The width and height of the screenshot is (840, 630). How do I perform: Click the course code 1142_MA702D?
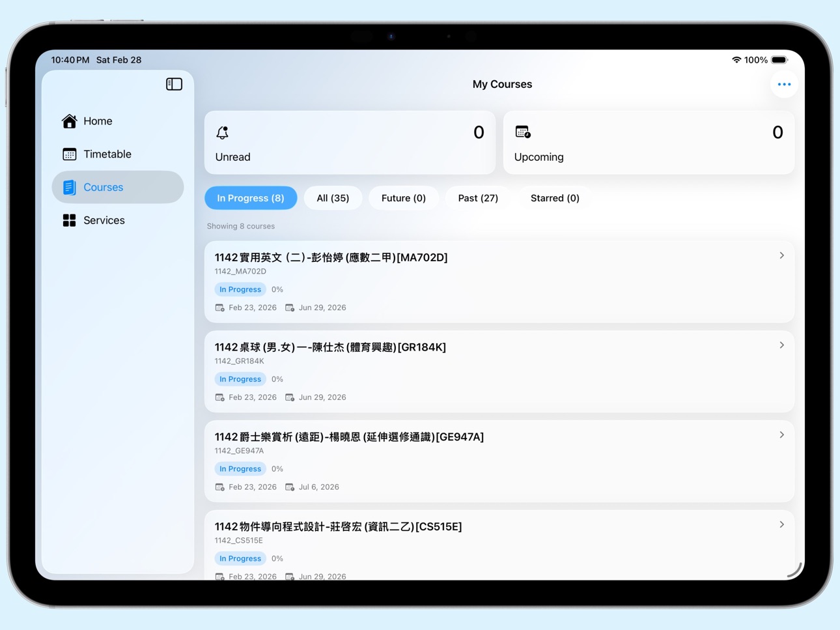240,272
